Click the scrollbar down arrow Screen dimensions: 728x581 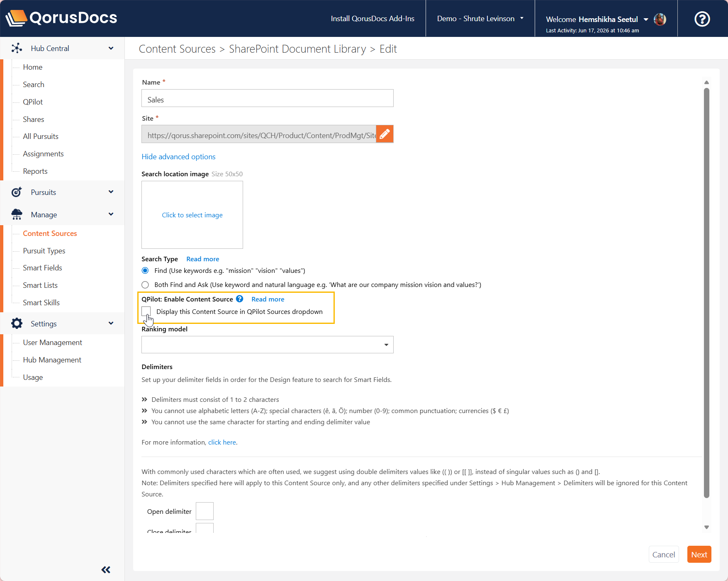706,528
